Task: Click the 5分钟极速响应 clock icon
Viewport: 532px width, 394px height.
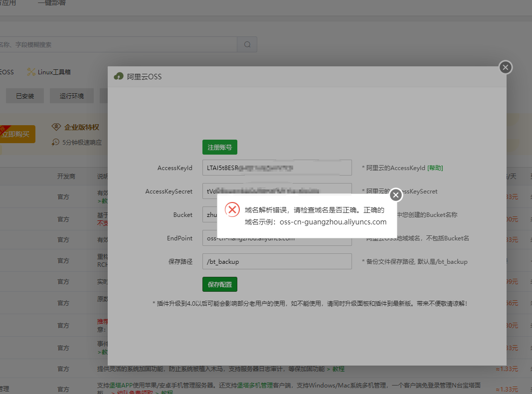Action: [55, 142]
